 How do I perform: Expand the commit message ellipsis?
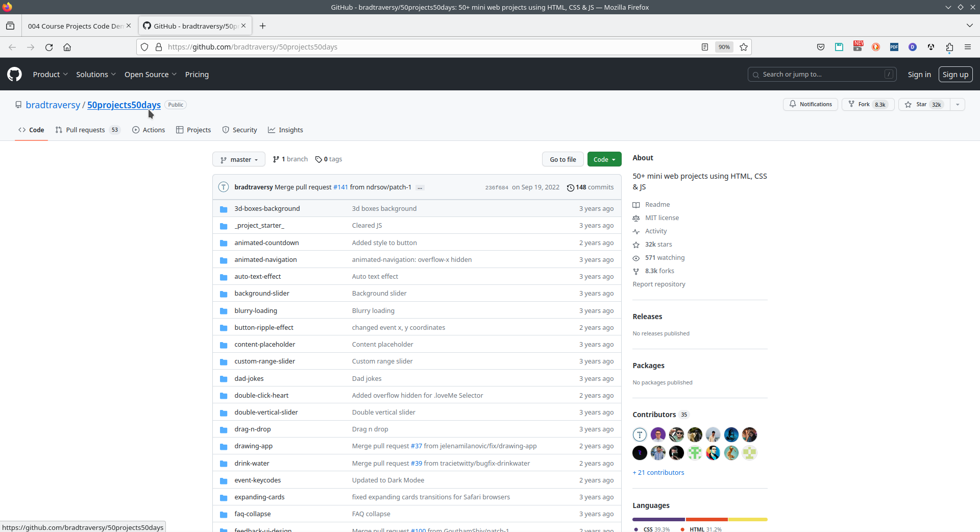420,187
